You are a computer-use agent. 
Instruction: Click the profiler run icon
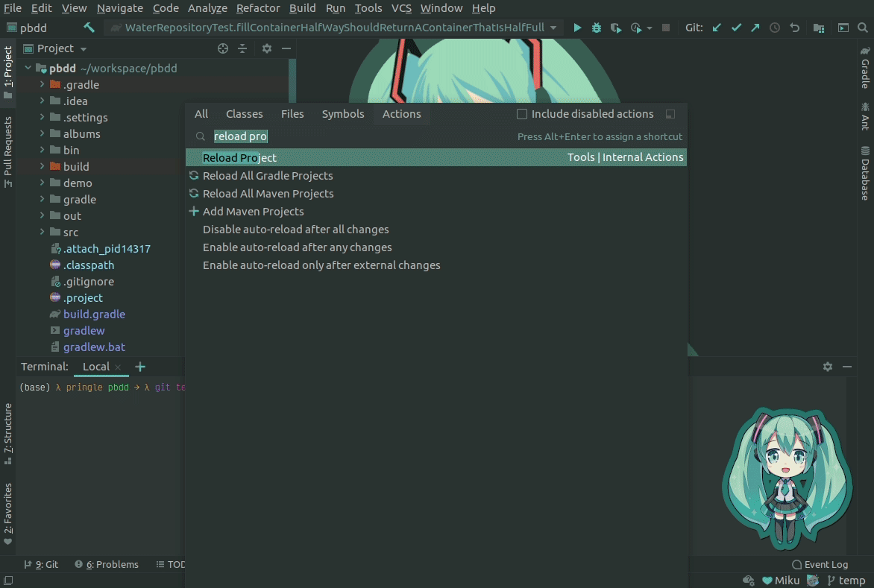tap(635, 28)
